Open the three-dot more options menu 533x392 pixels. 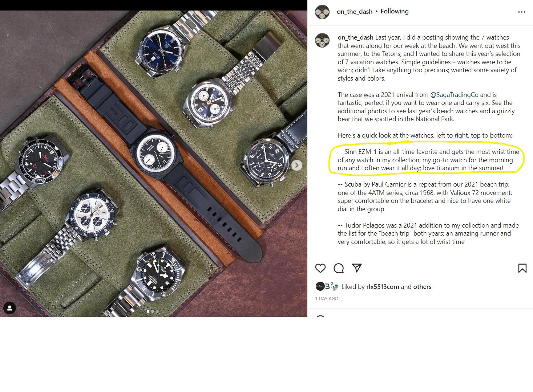(522, 12)
